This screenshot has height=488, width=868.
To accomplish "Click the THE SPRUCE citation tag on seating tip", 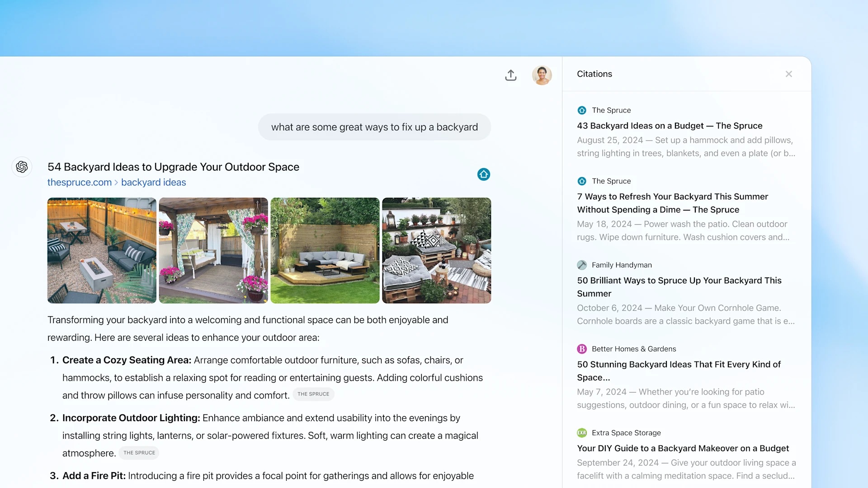I will 313,393.
